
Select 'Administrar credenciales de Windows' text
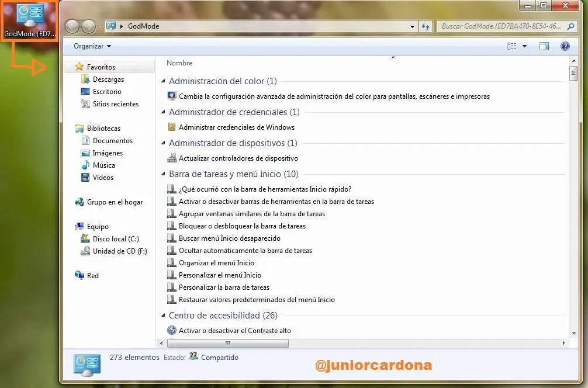(x=237, y=127)
